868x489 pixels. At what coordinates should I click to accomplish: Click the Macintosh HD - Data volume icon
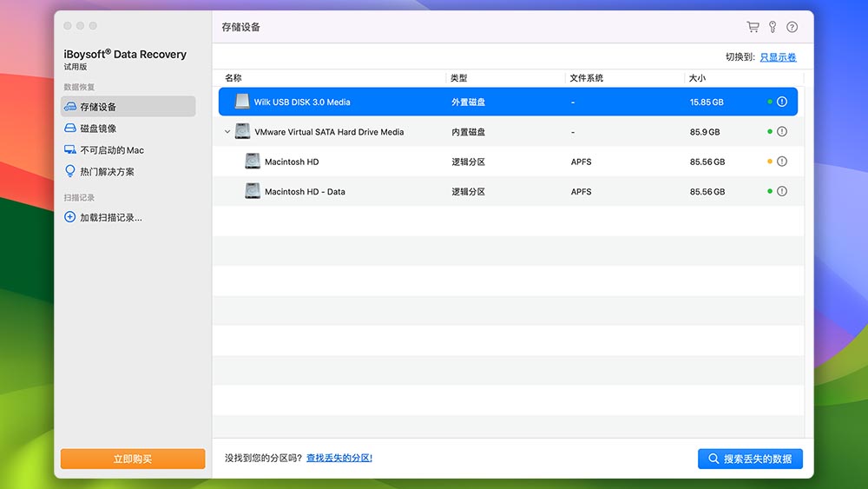(253, 191)
